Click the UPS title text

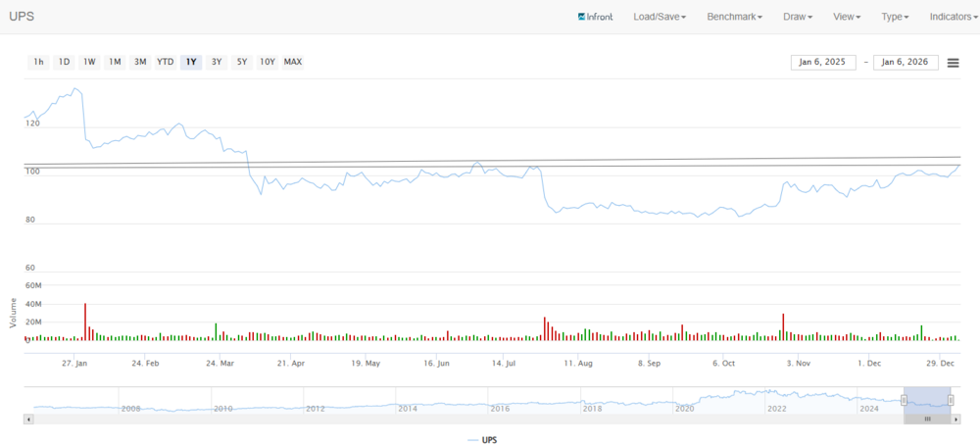click(x=22, y=17)
